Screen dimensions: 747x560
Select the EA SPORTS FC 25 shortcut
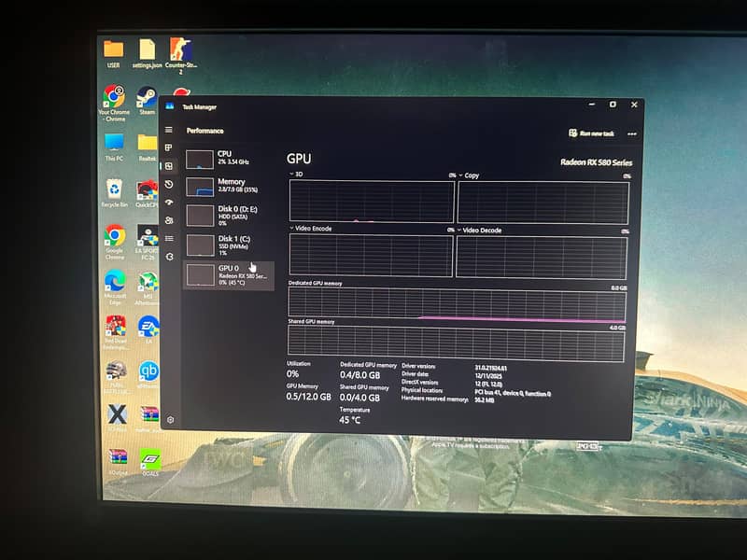point(148,242)
